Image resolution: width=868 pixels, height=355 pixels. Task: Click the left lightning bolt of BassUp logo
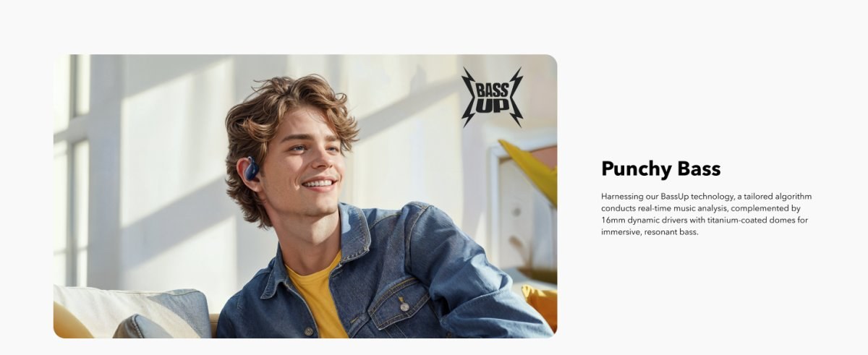(x=467, y=98)
